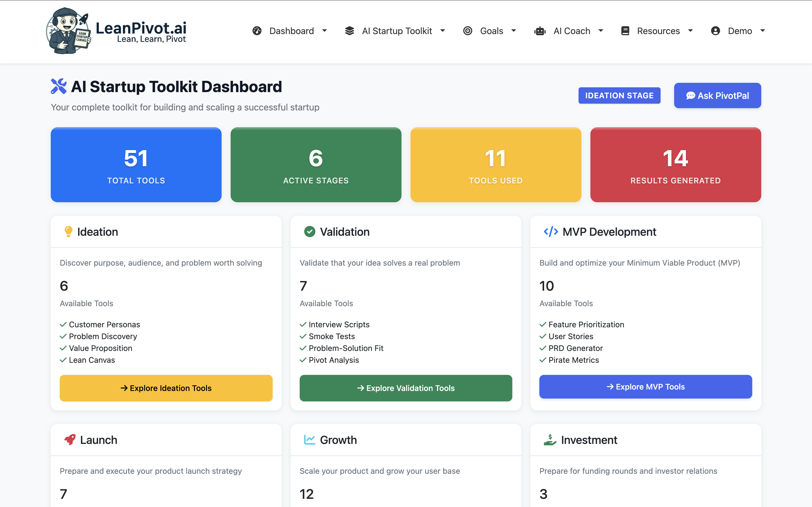The image size is (812, 507).
Task: Click the MVP Development code-brackets icon
Action: [x=551, y=232]
